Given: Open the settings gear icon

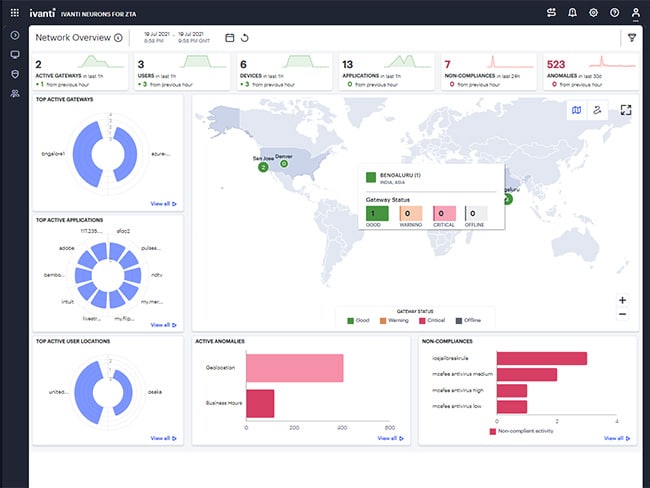Looking at the screenshot, I should (x=594, y=13).
